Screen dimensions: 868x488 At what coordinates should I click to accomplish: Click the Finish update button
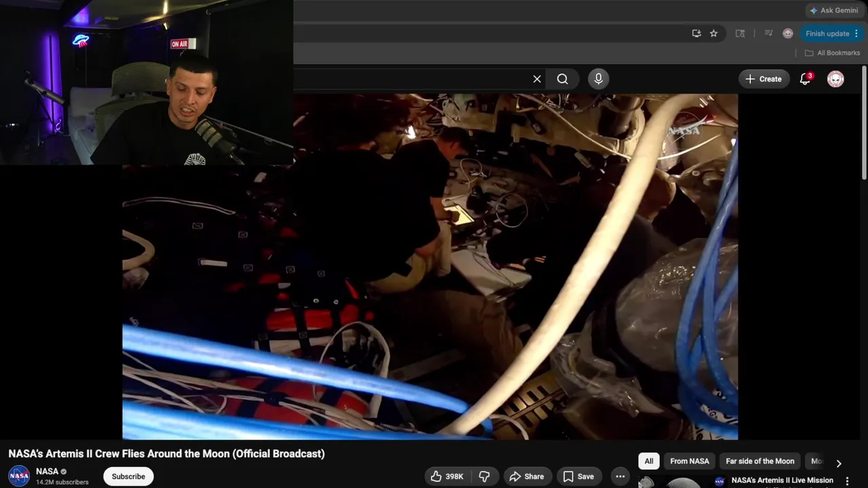[x=827, y=33]
